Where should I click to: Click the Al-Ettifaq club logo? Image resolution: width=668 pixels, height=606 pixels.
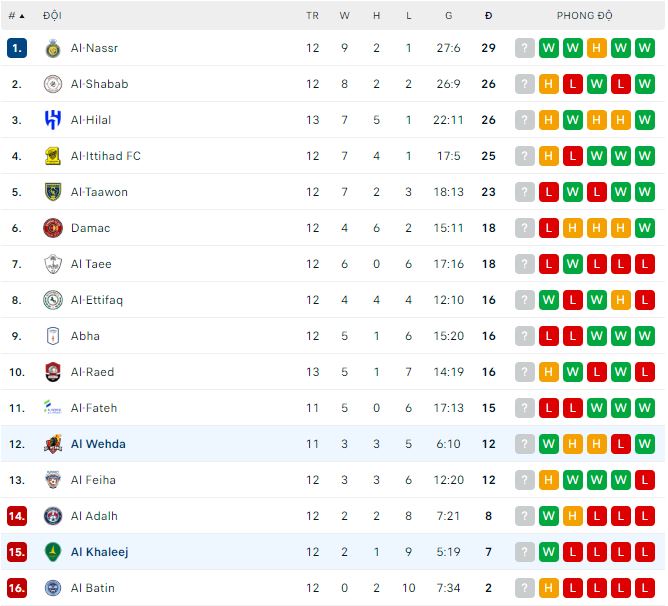(x=53, y=300)
